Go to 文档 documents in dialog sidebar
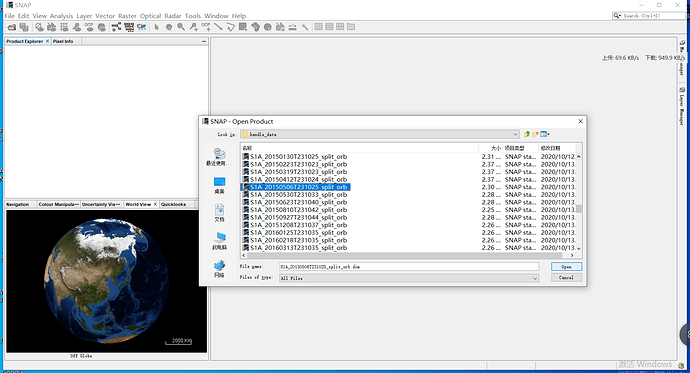Viewport: 690px width, 373px height. [219, 213]
